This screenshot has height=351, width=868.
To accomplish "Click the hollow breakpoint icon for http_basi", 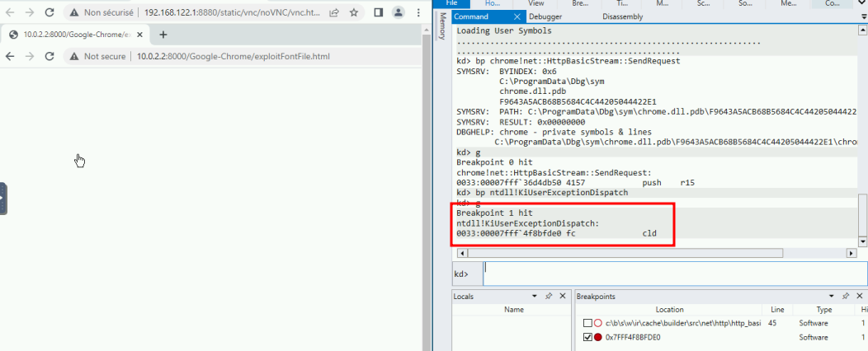I will tap(597, 323).
